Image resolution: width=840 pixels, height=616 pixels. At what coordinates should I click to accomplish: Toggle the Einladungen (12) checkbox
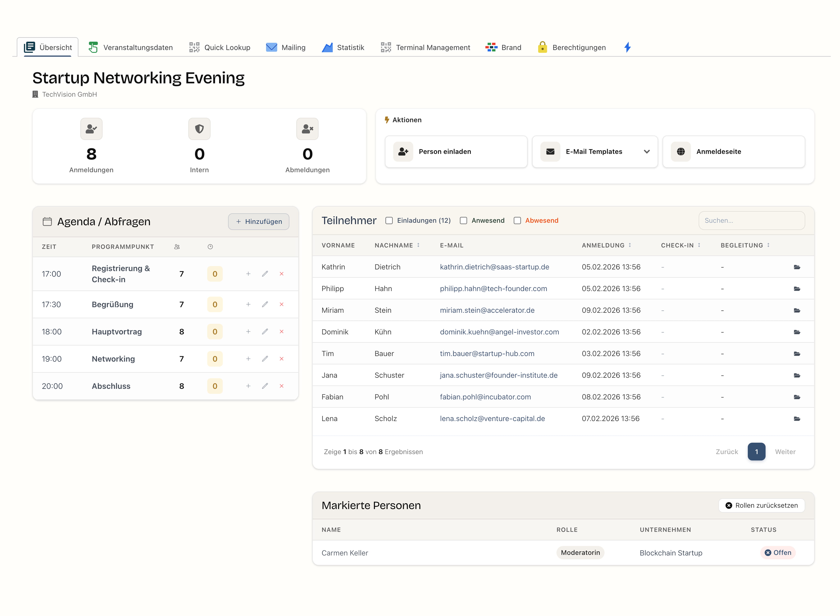[389, 220]
